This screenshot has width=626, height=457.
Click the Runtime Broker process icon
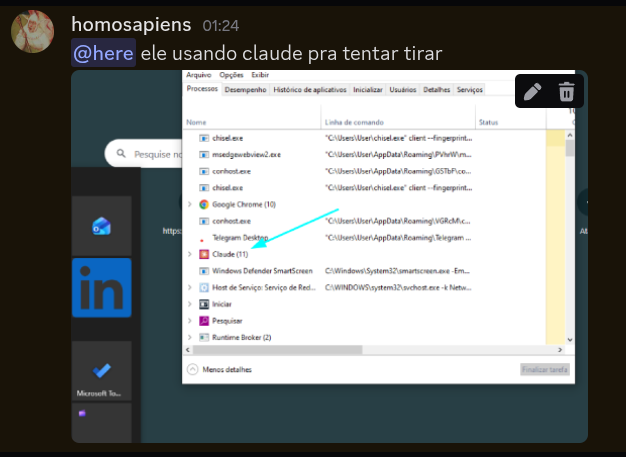tap(204, 337)
